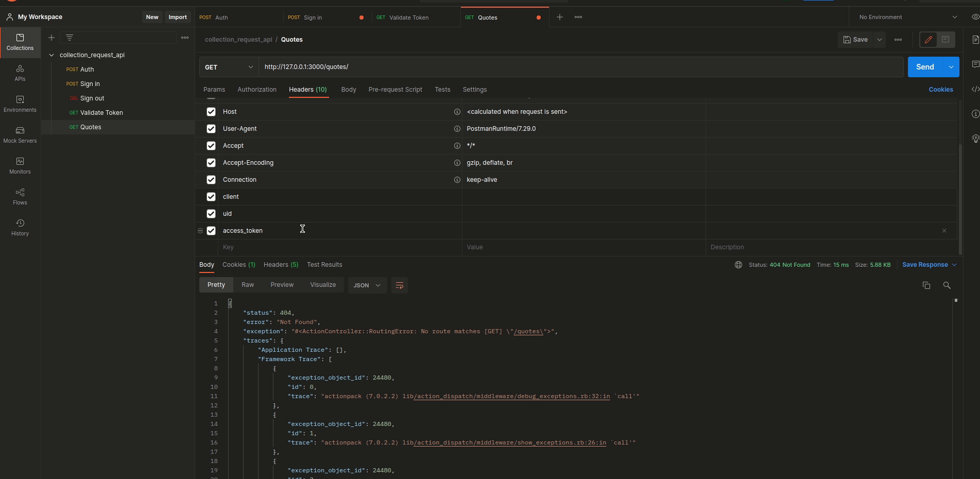
Task: Uncheck the Accept-Encoding header checkbox
Action: click(x=211, y=163)
